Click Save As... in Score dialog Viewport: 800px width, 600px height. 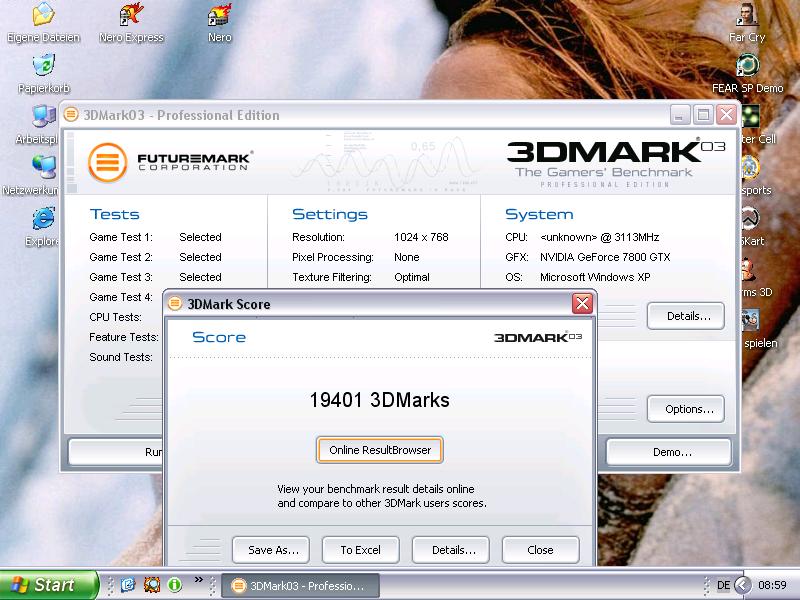(271, 550)
